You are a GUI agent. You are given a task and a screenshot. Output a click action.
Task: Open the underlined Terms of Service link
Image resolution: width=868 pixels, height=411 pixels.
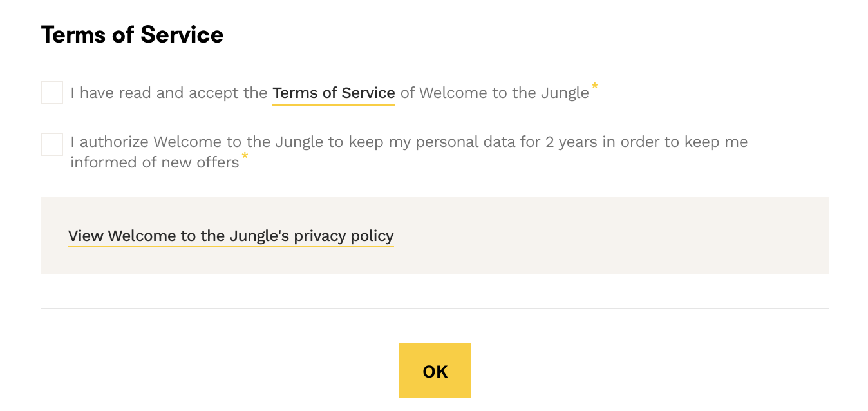[334, 93]
